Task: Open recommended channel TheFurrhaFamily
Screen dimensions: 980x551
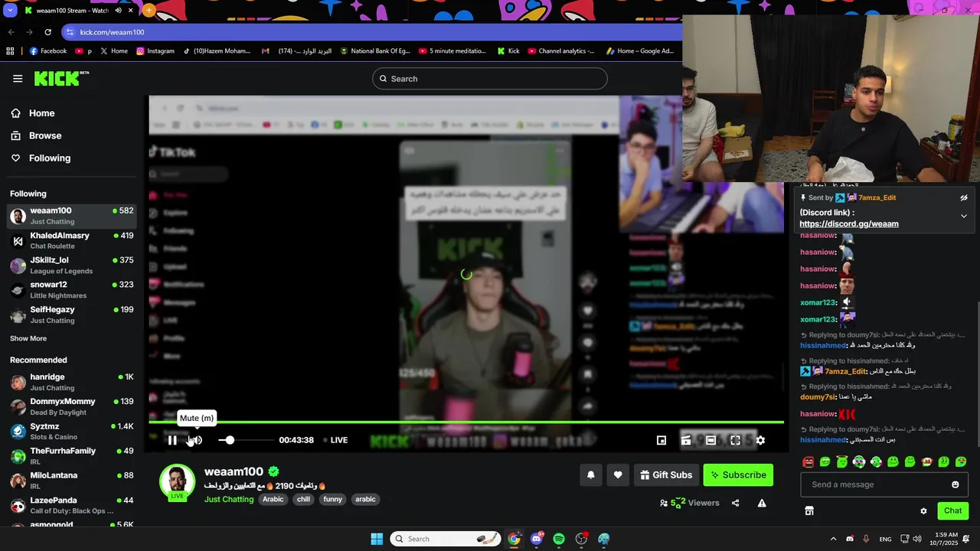Action: click(72, 456)
